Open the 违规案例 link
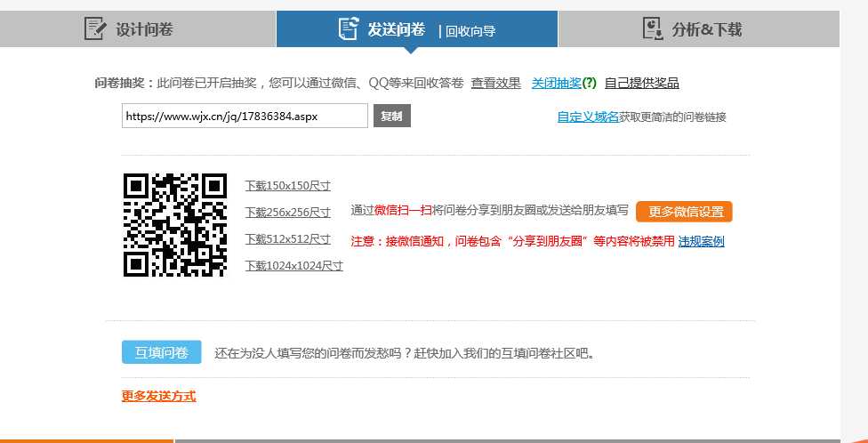Image resolution: width=868 pixels, height=443 pixels. coord(701,241)
